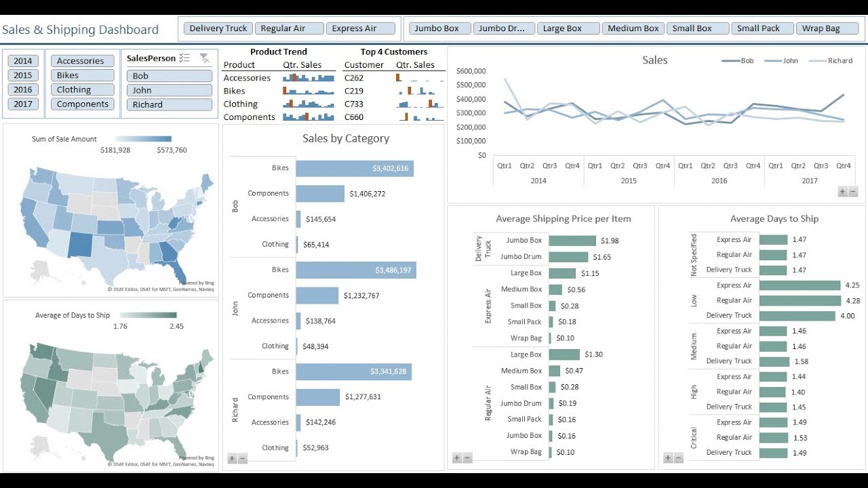Viewport: 868px width, 488px height.
Task: Click the Powered by Bing link on the sales map
Action: pyautogui.click(x=197, y=284)
